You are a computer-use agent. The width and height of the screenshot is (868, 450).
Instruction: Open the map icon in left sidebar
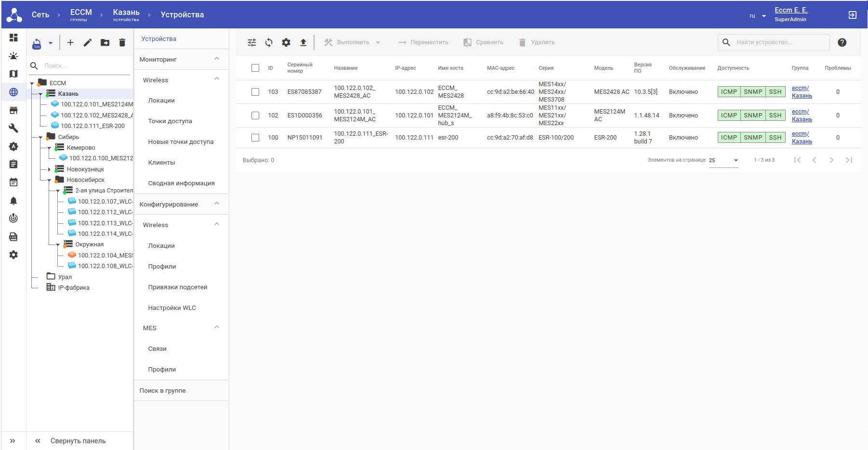13,74
